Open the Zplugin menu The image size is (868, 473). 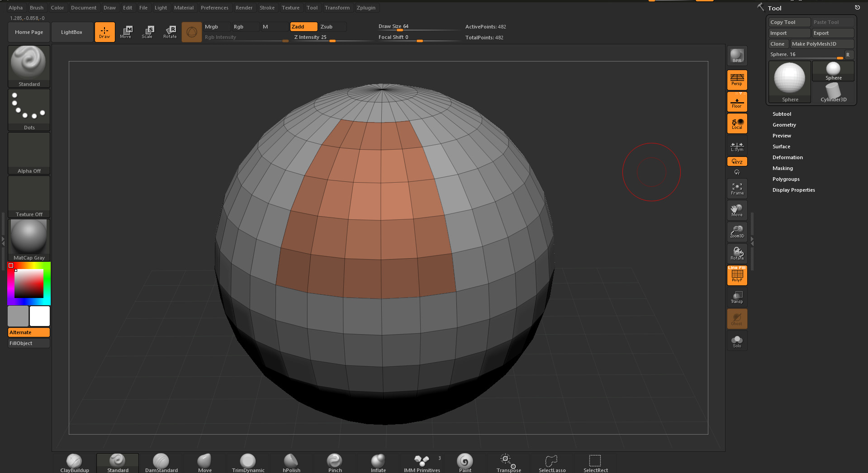pos(365,7)
